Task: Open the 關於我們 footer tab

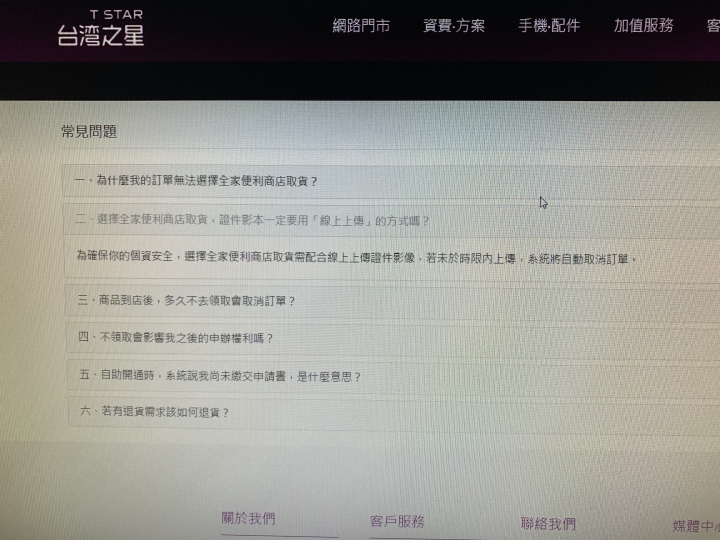Action: point(248,519)
